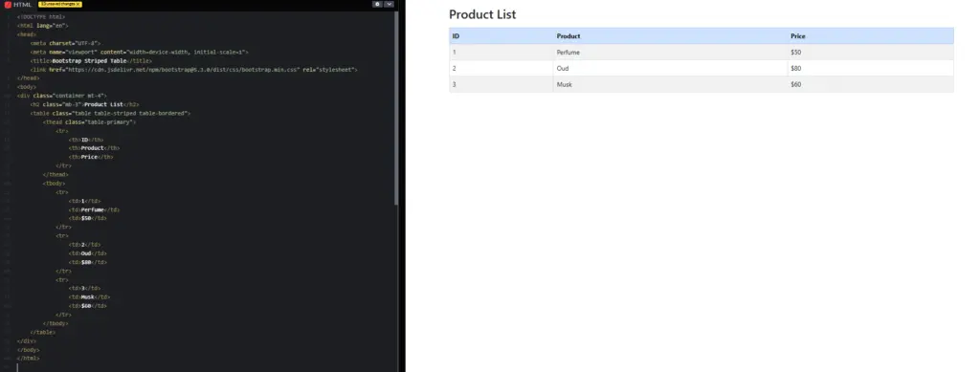Click the 'Price' table header cell
This screenshot has height=372, width=980.
pos(870,36)
